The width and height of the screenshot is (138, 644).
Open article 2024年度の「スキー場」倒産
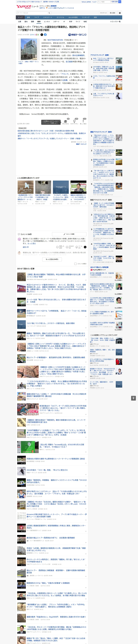click(x=47, y=470)
